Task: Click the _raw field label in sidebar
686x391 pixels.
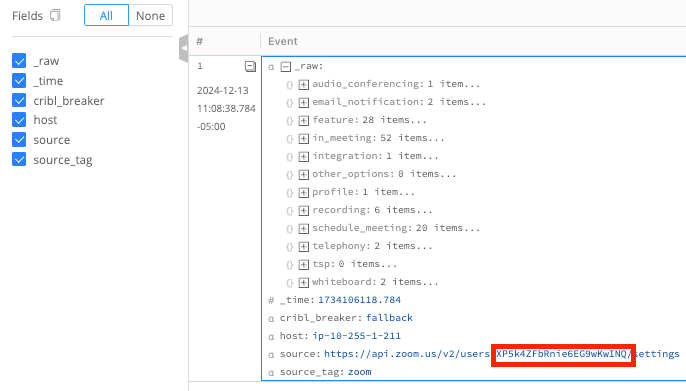Action: click(x=46, y=61)
